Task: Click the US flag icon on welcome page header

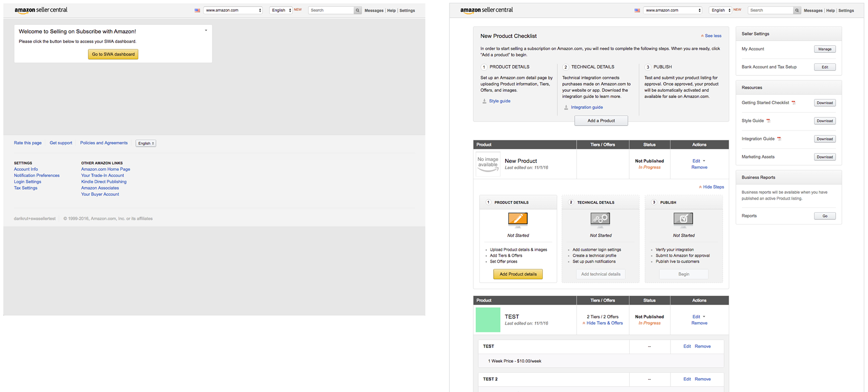Action: coord(197,10)
